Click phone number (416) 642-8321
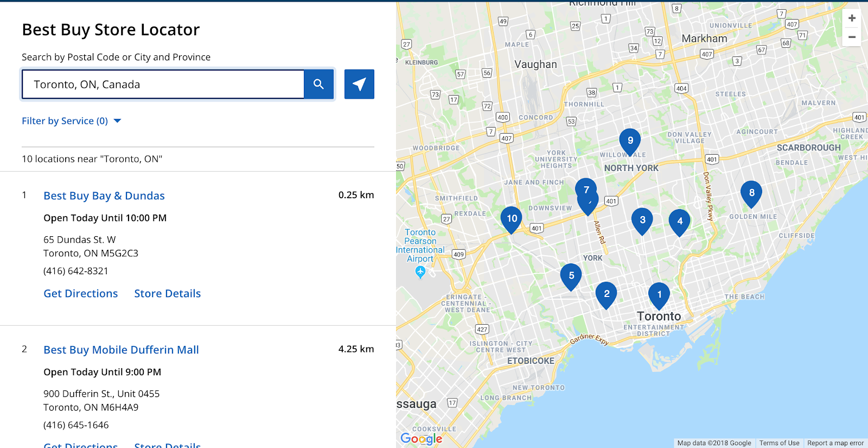The image size is (868, 448). pyautogui.click(x=76, y=271)
